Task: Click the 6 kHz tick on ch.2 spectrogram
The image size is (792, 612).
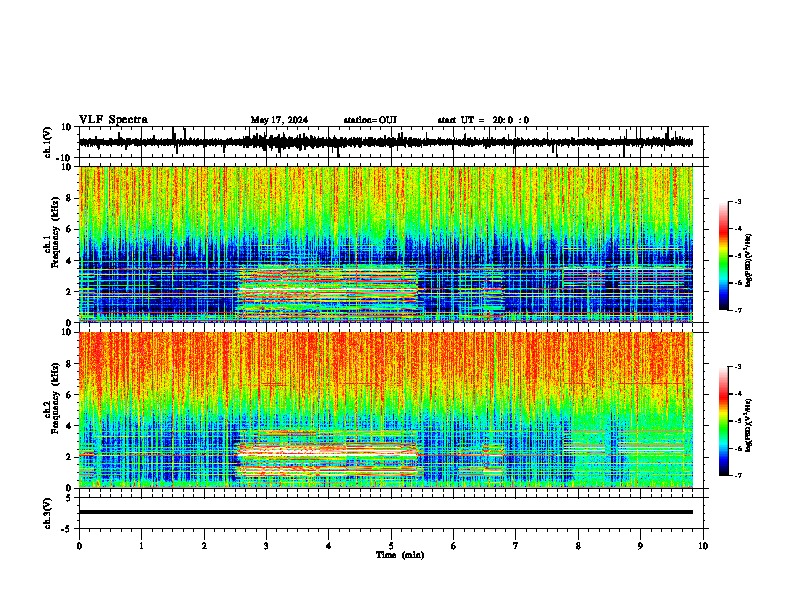Action: pyautogui.click(x=69, y=395)
